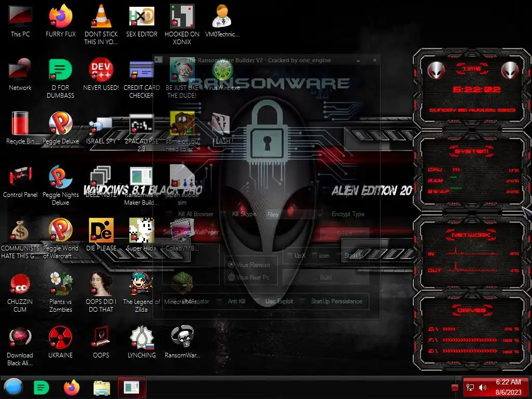Select the green D FOR DUMBASS icon
This screenshot has width=532, height=399.
60,79
